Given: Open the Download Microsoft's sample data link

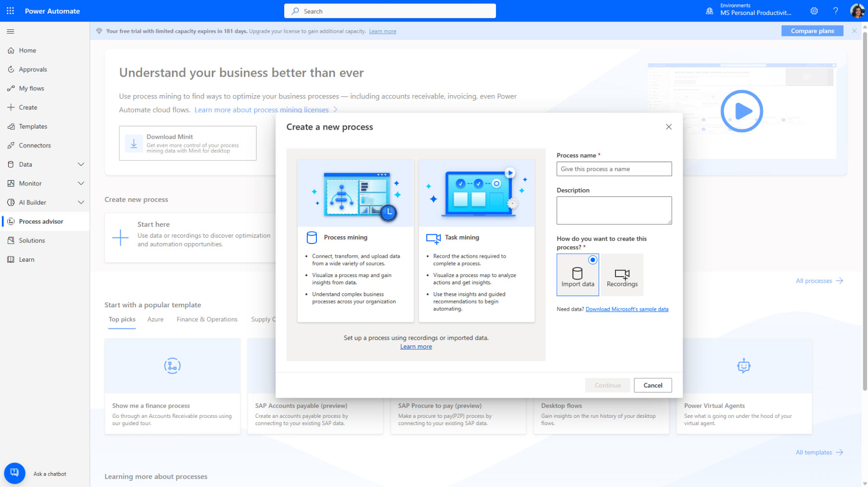Looking at the screenshot, I should tap(627, 309).
